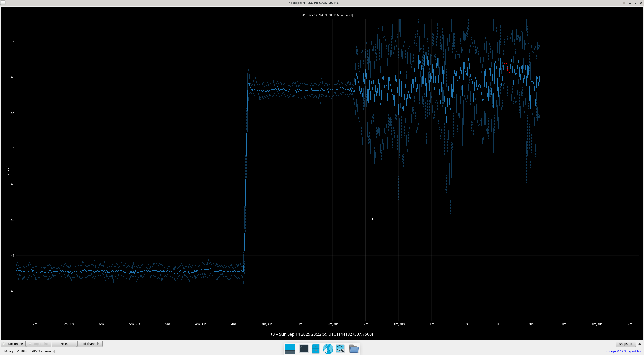Viewport: 644px width, 355px height.
Task: Open the file manager cabinet icon
Action: [x=316, y=349]
